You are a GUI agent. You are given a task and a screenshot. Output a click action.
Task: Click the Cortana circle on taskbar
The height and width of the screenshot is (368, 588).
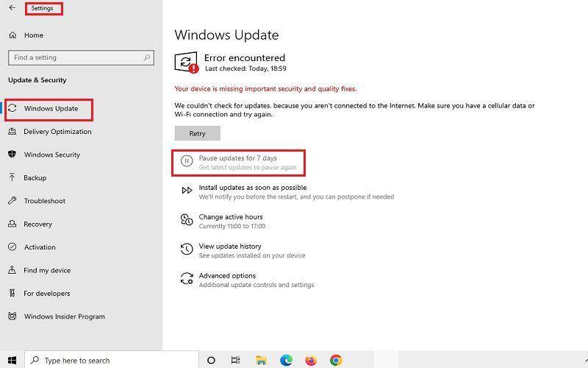(x=211, y=360)
